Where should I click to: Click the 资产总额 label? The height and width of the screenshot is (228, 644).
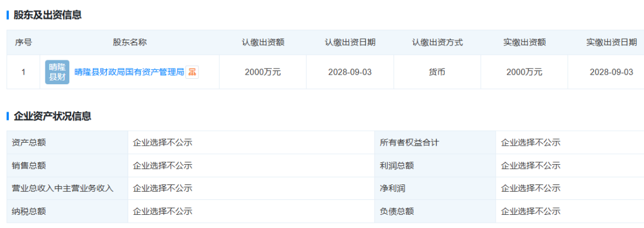click(29, 143)
